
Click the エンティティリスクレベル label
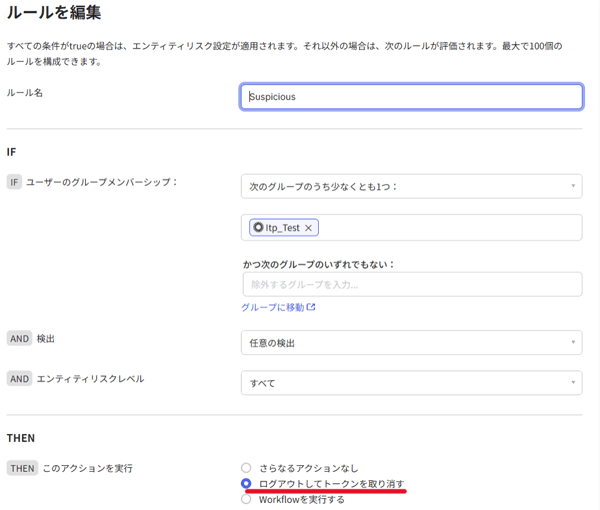[90, 379]
